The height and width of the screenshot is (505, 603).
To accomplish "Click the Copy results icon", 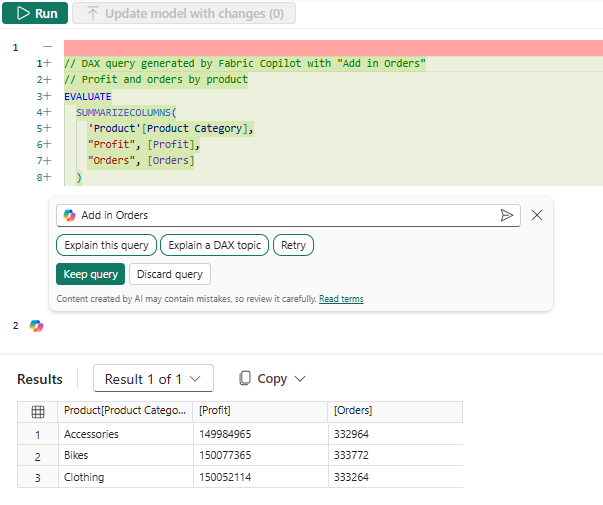I will (x=245, y=379).
